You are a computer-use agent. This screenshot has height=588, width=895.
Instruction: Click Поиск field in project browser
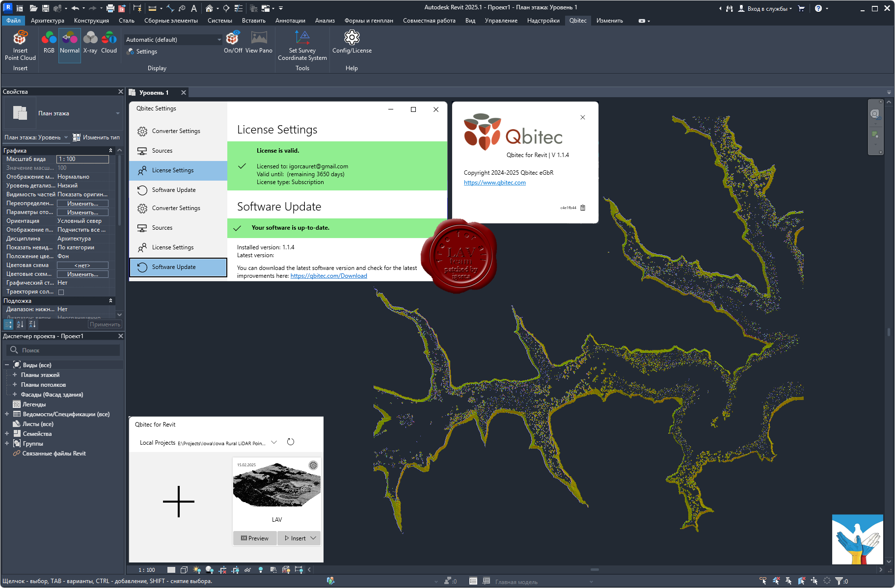pos(63,350)
